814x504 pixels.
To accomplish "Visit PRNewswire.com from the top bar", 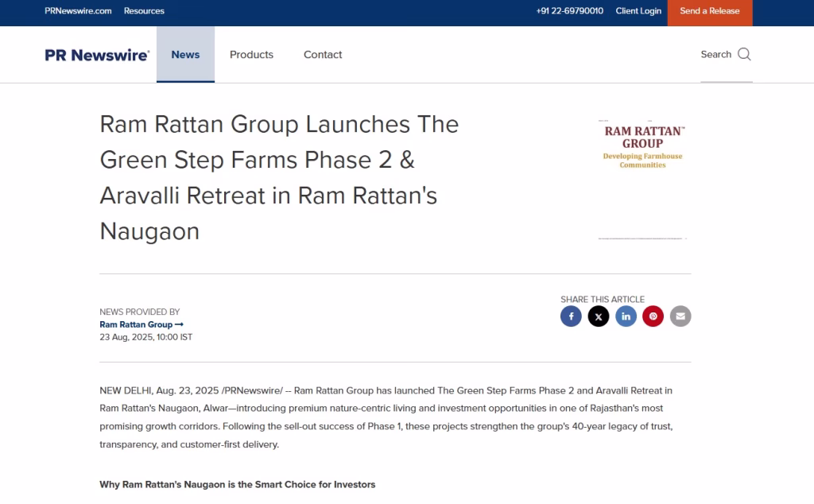I will click(77, 11).
